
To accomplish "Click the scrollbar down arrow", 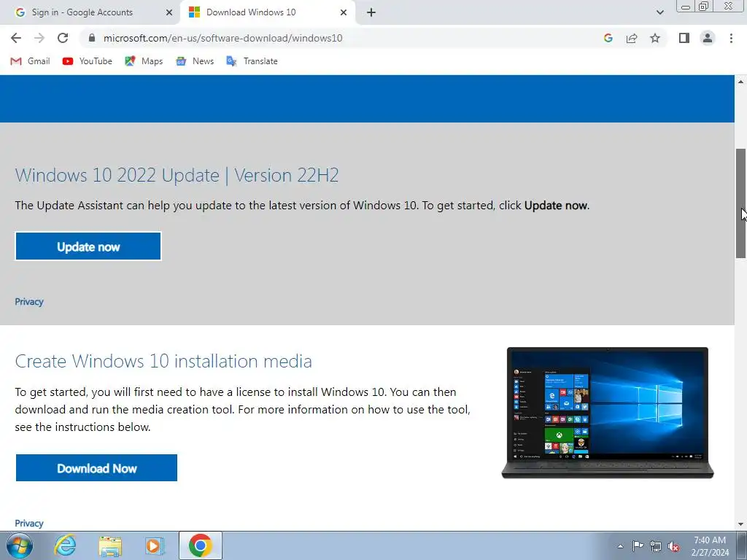I will click(741, 524).
